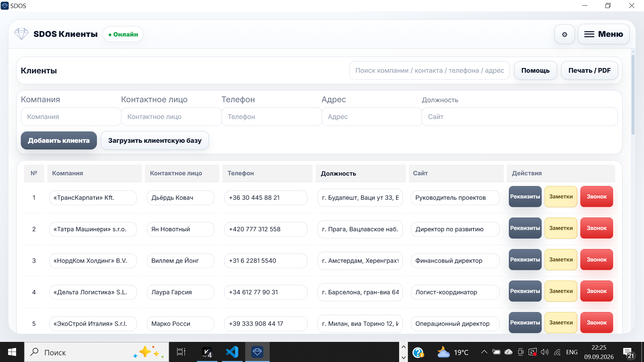Screen dimensions: 644x362
Task: Click Добавить клиента button
Action: point(59,140)
